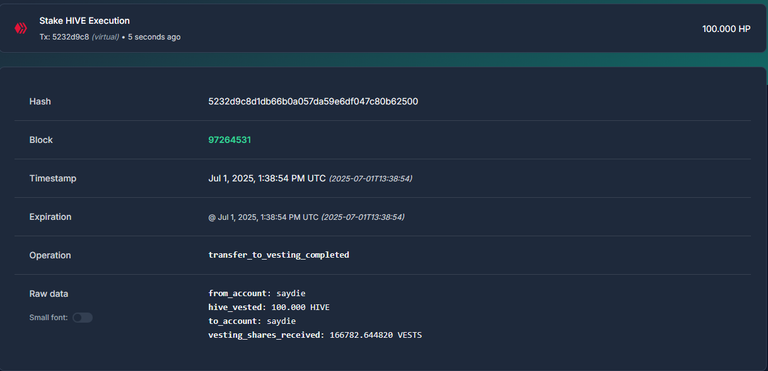This screenshot has height=371, width=768.
Task: Click the Timestamp Jul 1, 2025 value
Action: [267, 178]
